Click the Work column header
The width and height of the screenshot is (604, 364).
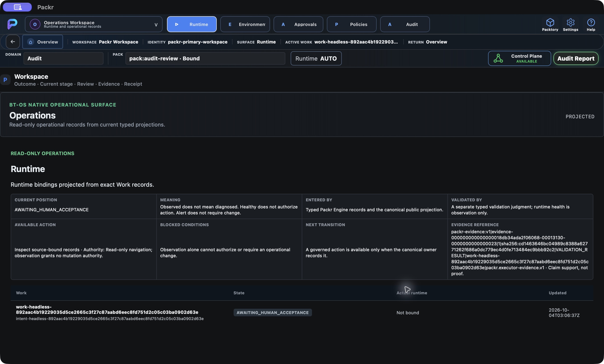21,293
